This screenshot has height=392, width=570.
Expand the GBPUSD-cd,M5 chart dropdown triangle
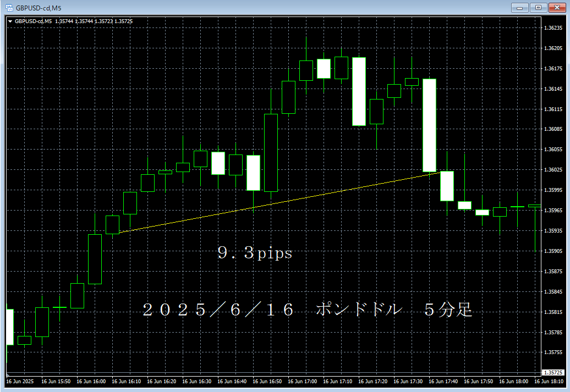coord(10,21)
